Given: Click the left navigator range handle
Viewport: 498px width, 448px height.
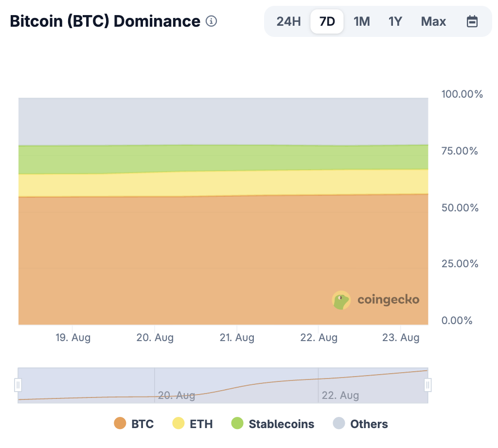Looking at the screenshot, I should point(18,385).
